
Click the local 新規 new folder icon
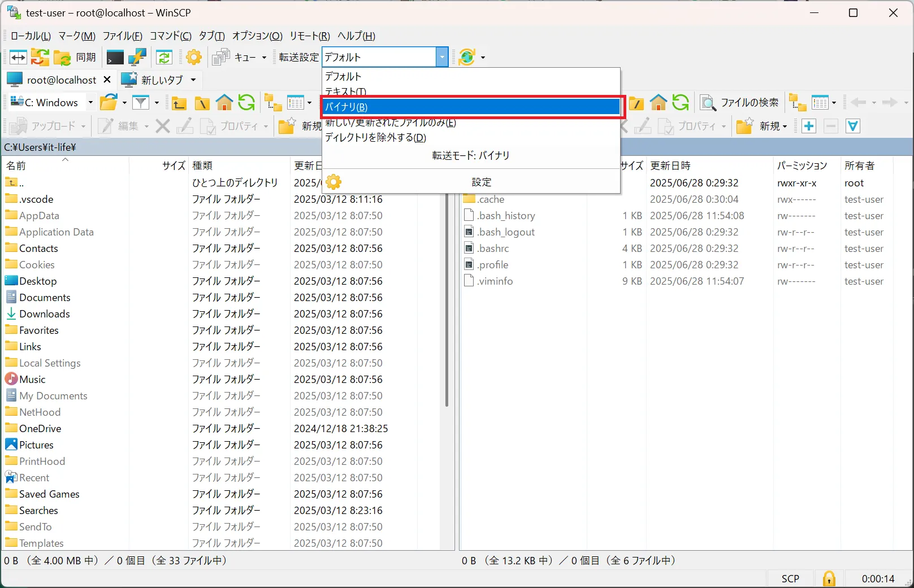click(x=287, y=126)
